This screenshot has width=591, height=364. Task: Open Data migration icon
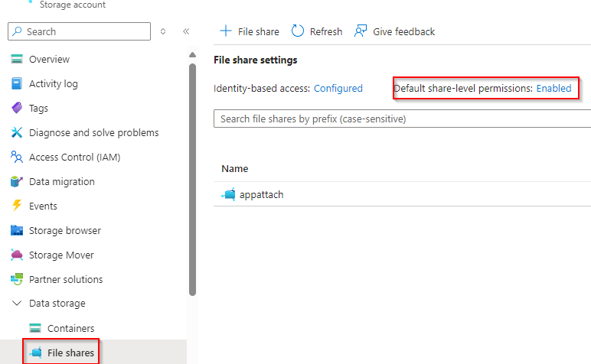(x=17, y=182)
